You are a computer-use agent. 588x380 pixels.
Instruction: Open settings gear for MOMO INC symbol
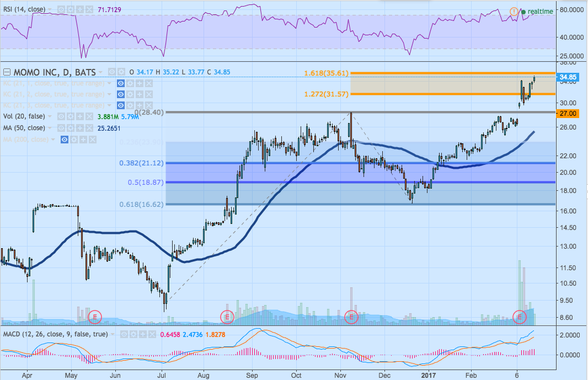121,72
